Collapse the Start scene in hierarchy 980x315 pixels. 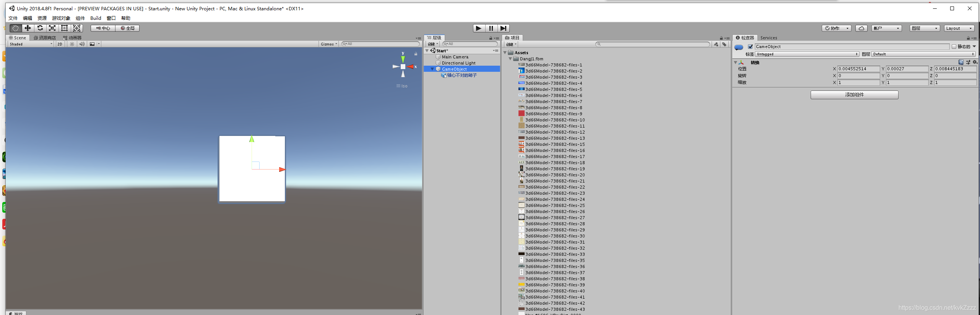click(427, 51)
